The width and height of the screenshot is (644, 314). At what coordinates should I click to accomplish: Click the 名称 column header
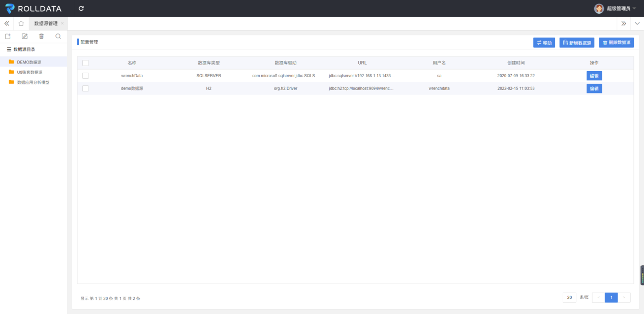[x=132, y=63]
